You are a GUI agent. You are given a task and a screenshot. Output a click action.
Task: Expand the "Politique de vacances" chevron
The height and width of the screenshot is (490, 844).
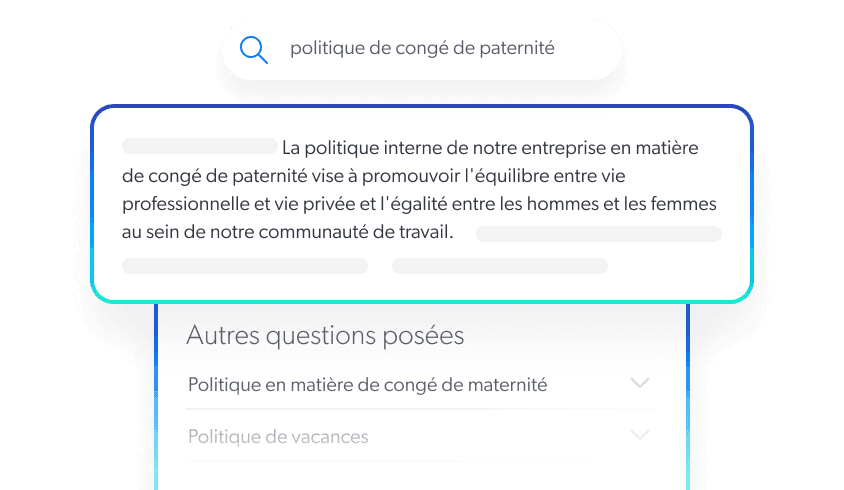pos(640,435)
